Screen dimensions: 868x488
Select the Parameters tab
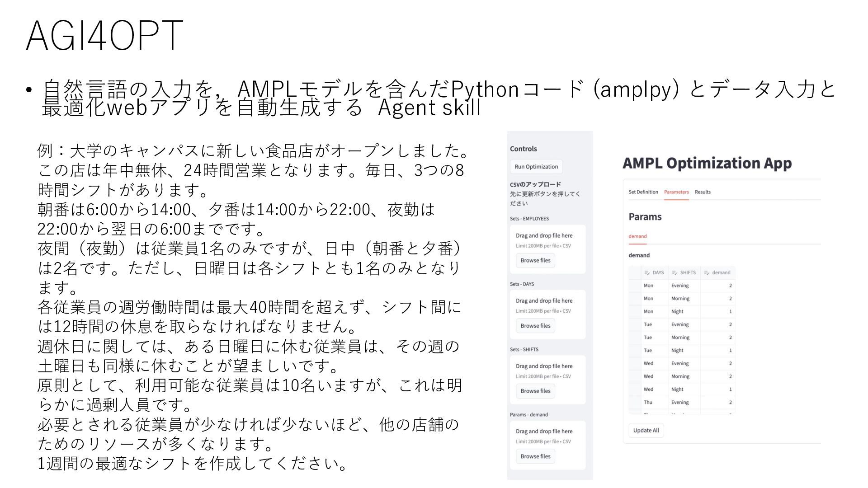coord(676,192)
